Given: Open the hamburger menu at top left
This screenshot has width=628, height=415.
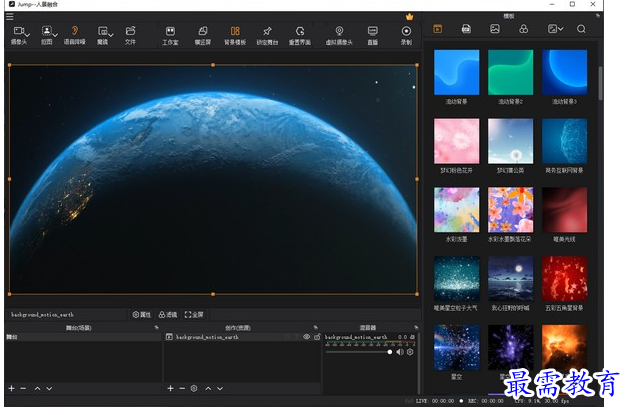Looking at the screenshot, I should (x=10, y=16).
